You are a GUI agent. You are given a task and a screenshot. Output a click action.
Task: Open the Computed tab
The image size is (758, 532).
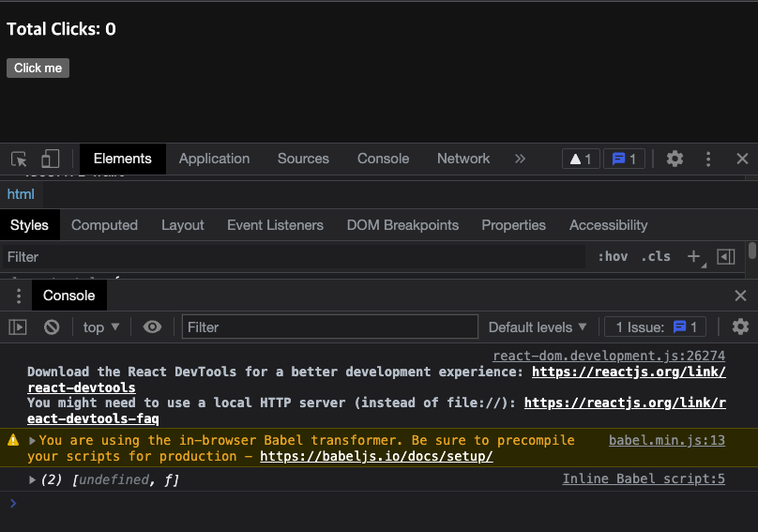104,225
